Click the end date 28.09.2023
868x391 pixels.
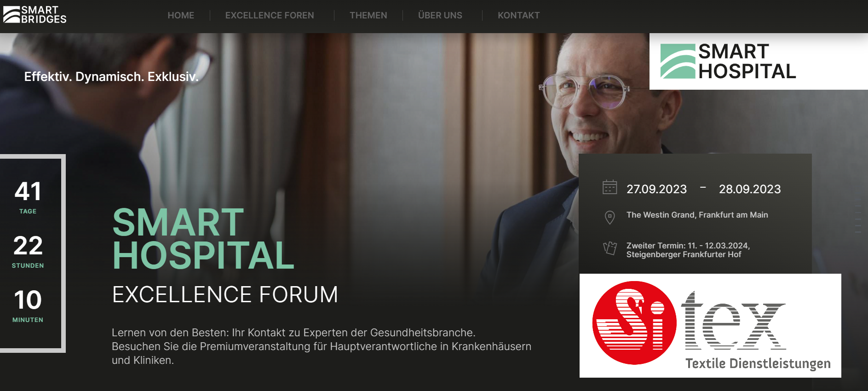(x=750, y=189)
